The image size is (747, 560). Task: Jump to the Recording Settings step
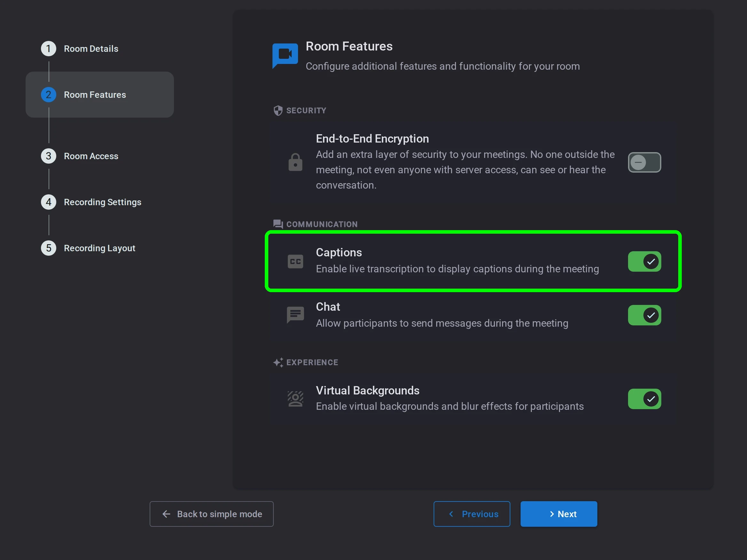[x=103, y=202]
